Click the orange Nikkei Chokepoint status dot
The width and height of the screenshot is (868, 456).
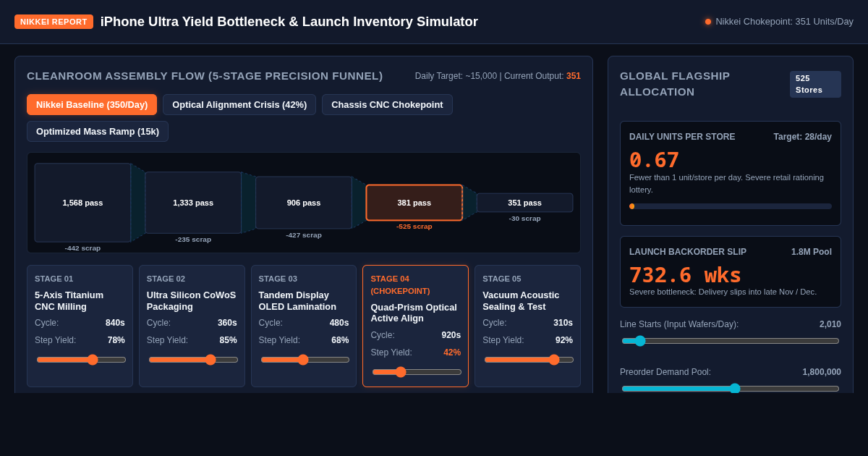point(708,22)
